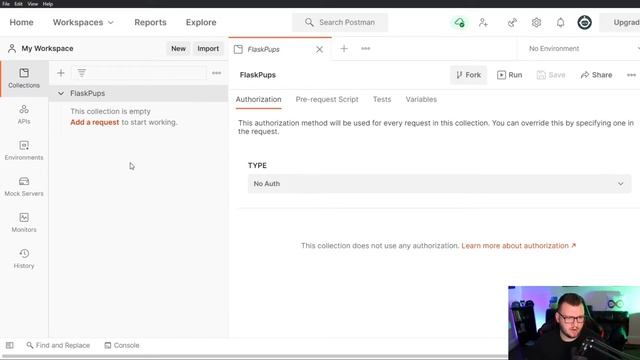Open tab options three-dot menu
The height and width of the screenshot is (360, 640).
pyautogui.click(x=366, y=49)
